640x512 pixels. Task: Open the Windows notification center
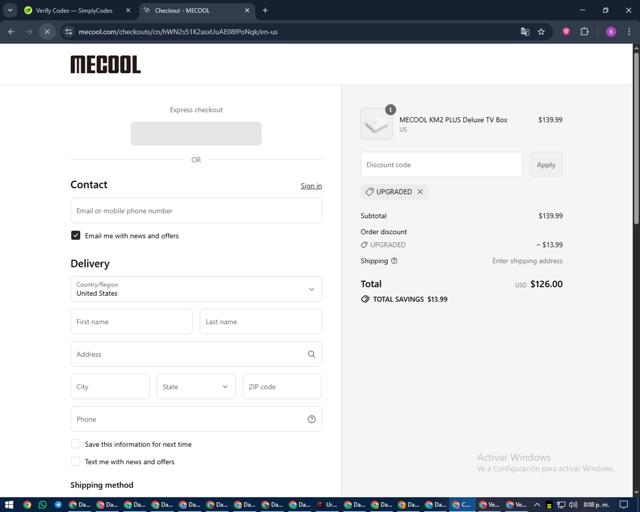(x=624, y=505)
